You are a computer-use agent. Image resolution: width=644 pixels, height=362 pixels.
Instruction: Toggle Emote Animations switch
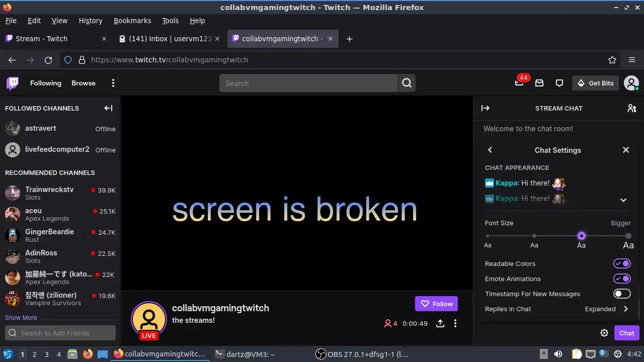click(x=622, y=279)
